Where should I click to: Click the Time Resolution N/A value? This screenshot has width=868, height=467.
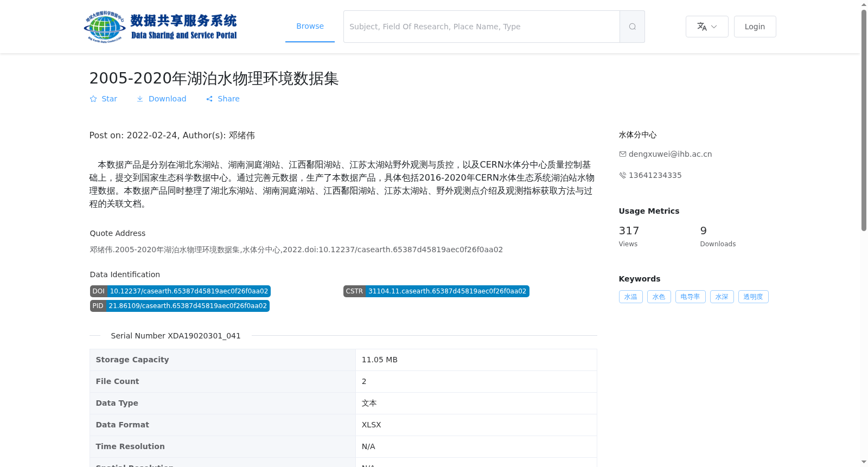pyautogui.click(x=368, y=446)
